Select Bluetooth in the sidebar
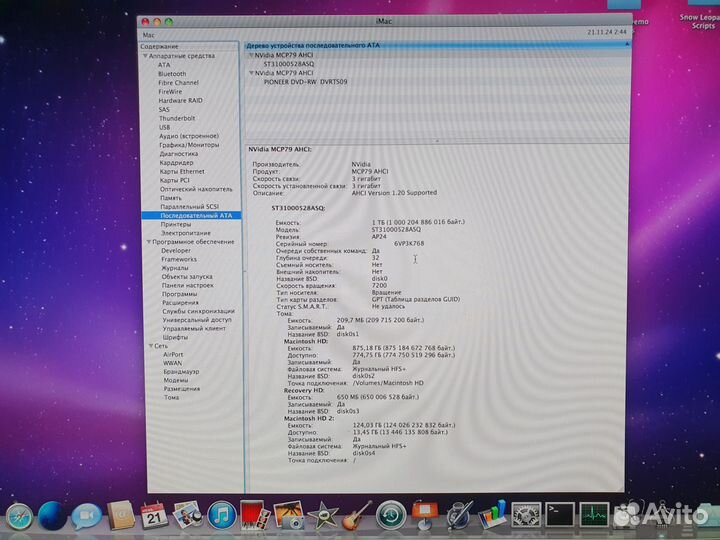 pos(172,74)
